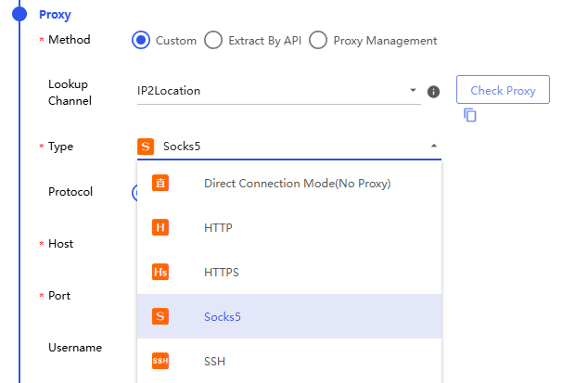Viewport: 588px width, 383px height.
Task: Choose Direct Connection Mode(No Proxy) option
Action: [289, 183]
